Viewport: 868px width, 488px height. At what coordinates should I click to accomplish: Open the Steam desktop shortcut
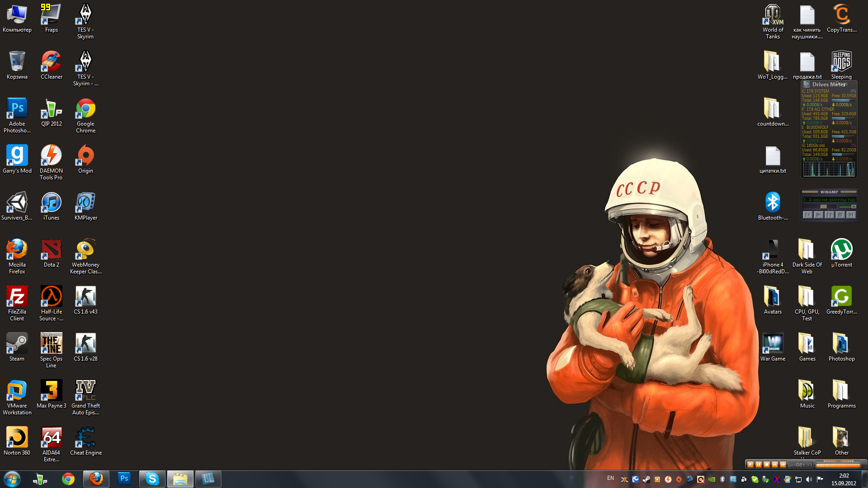(x=17, y=347)
